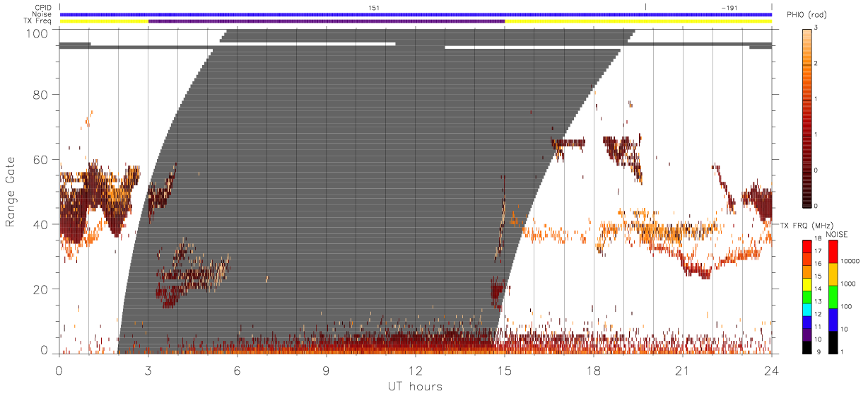Screen dimensions: 868x401
Task: Click the Noise row label
Action: (x=43, y=14)
